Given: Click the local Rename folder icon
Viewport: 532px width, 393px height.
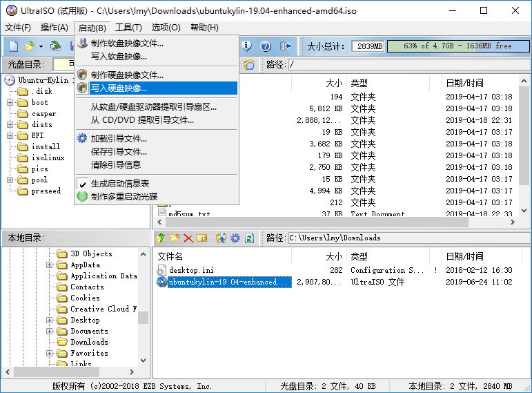Looking at the screenshot, I should pyautogui.click(x=202, y=238).
